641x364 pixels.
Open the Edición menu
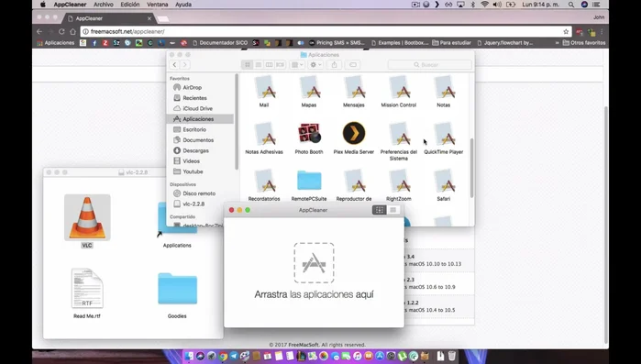[x=130, y=5]
